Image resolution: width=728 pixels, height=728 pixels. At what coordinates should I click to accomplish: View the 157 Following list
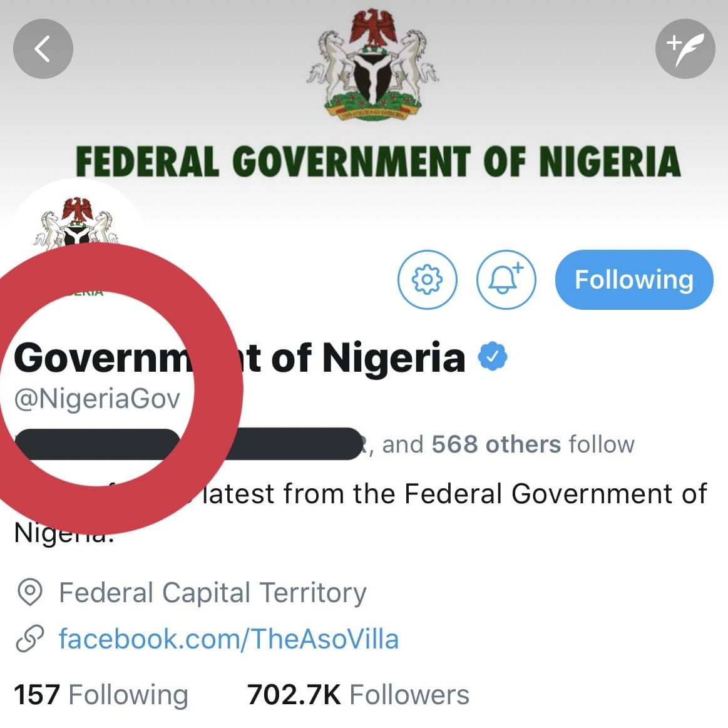coord(101,695)
